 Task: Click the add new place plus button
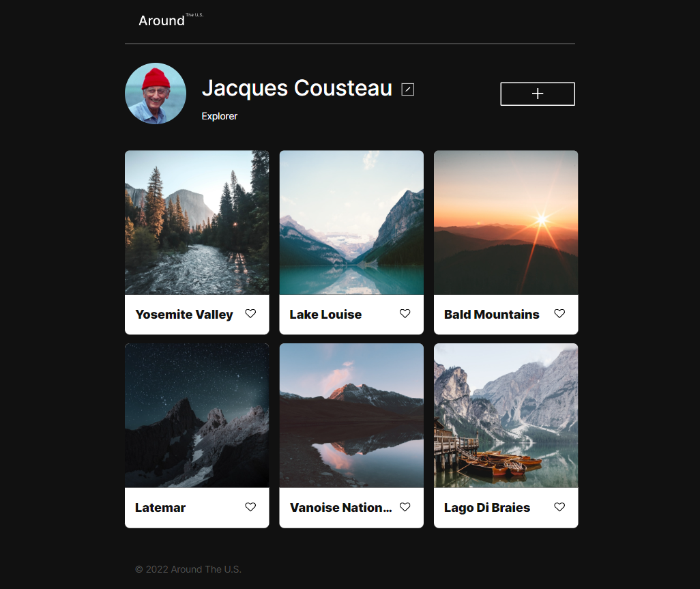[538, 94]
